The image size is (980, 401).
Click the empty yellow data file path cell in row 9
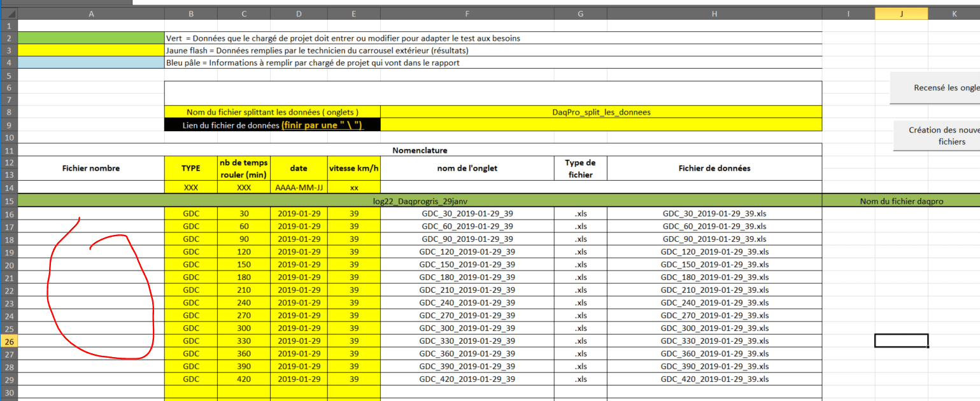coord(600,125)
